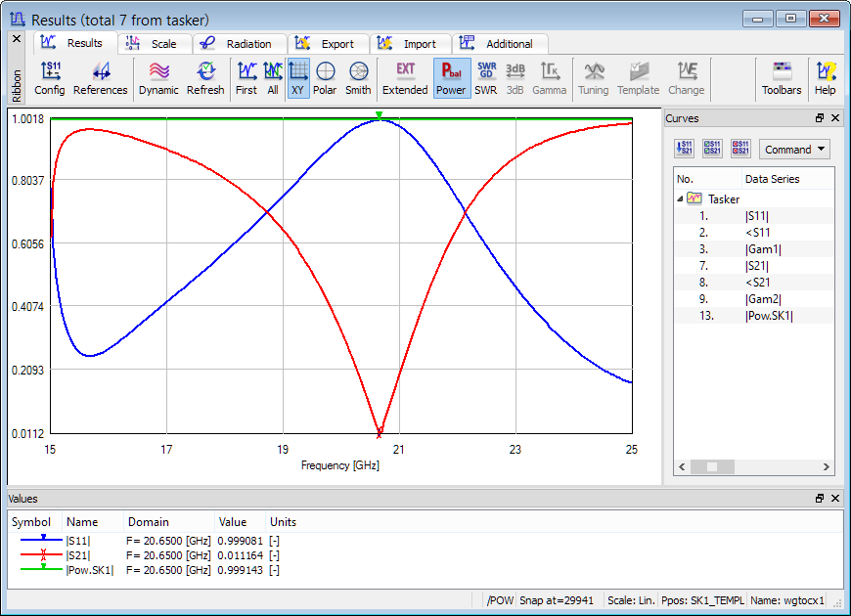Viewport: 851px width, 616px height.
Task: Click the Extended results icon
Action: click(x=405, y=78)
